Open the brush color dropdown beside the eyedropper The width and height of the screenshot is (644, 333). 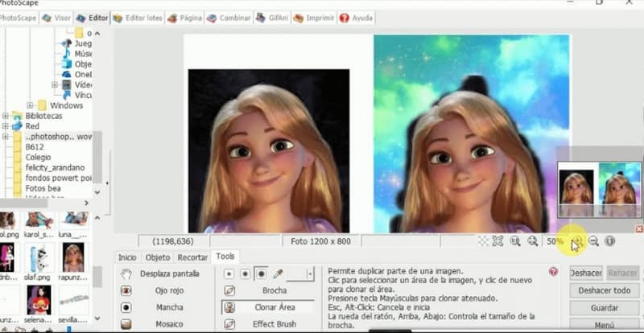[310, 273]
